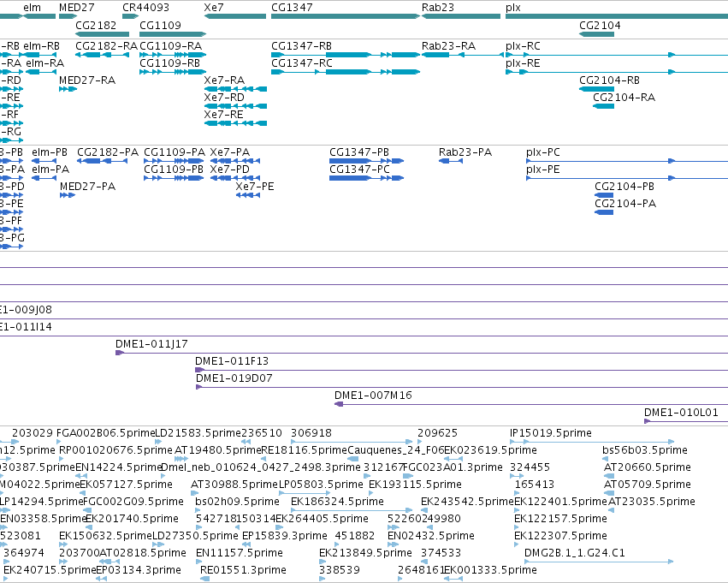
Task: Select the Xe7-RD transcript label
Action: (x=224, y=98)
